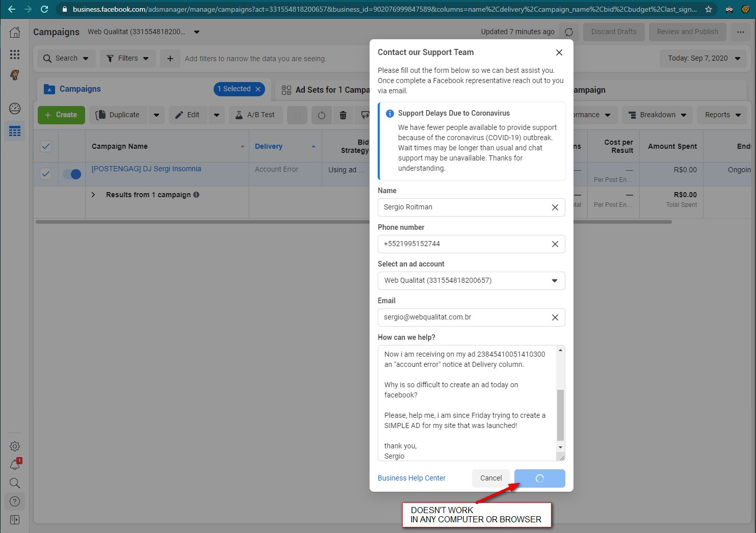Click the Name input field
Screen dimensions: 756x533
(471, 207)
